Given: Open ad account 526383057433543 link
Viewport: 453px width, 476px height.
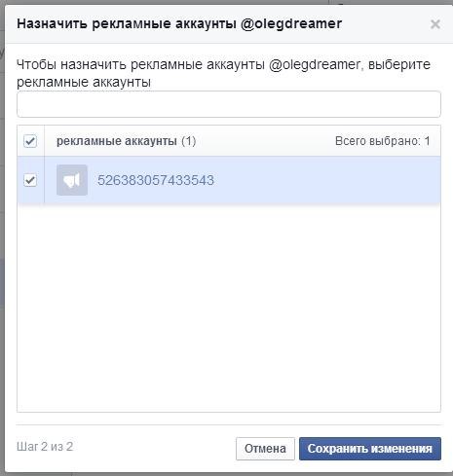Looking at the screenshot, I should (156, 180).
